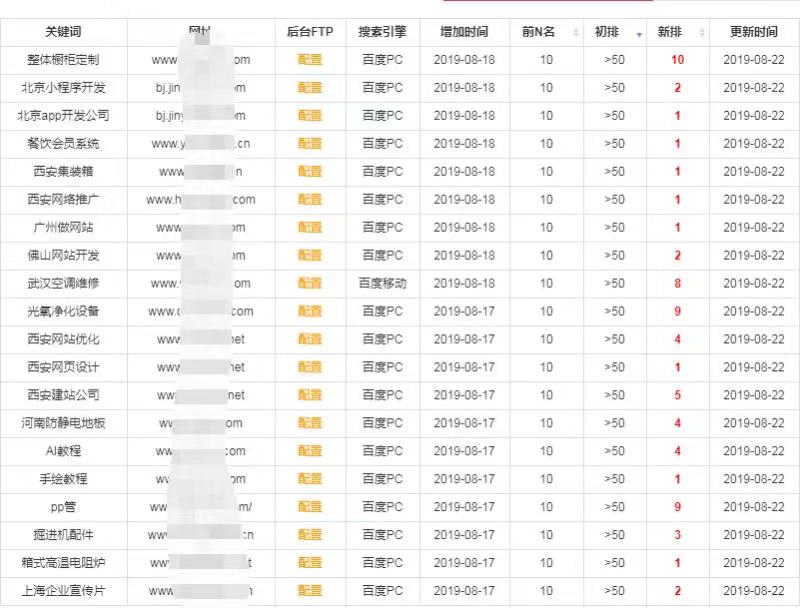Screen dimensions: 800x608
Task: Open 配置 link for 北京app开发公司
Action: click(310, 115)
